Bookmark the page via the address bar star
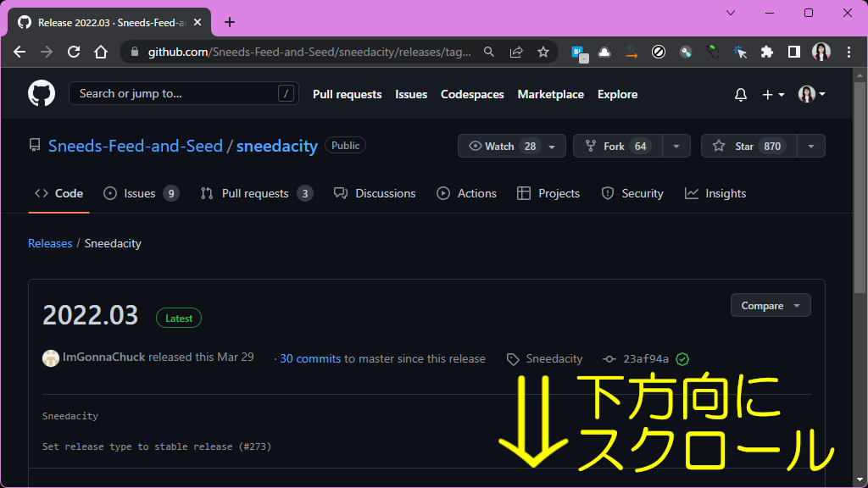This screenshot has height=488, width=868. 542,52
